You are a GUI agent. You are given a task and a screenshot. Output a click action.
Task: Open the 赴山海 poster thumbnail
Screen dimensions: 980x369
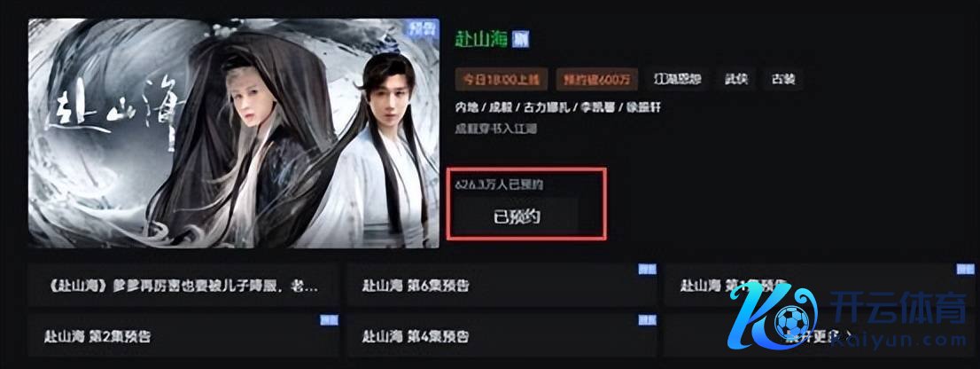234,132
